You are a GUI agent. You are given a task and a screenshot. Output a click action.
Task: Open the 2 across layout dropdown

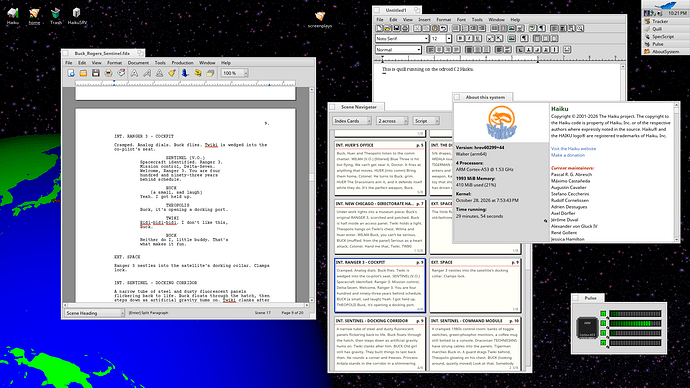click(392, 121)
